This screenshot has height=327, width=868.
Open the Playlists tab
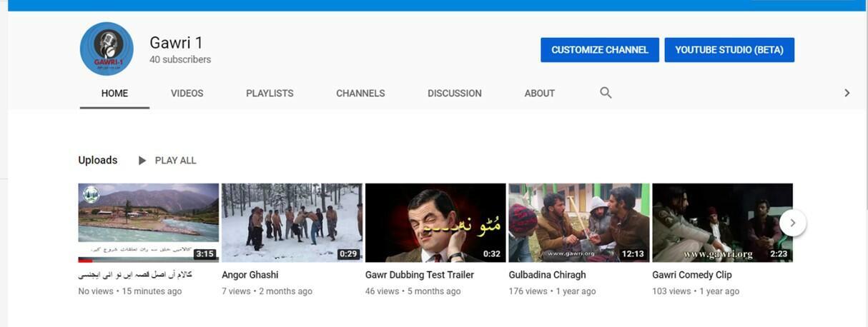pos(270,94)
